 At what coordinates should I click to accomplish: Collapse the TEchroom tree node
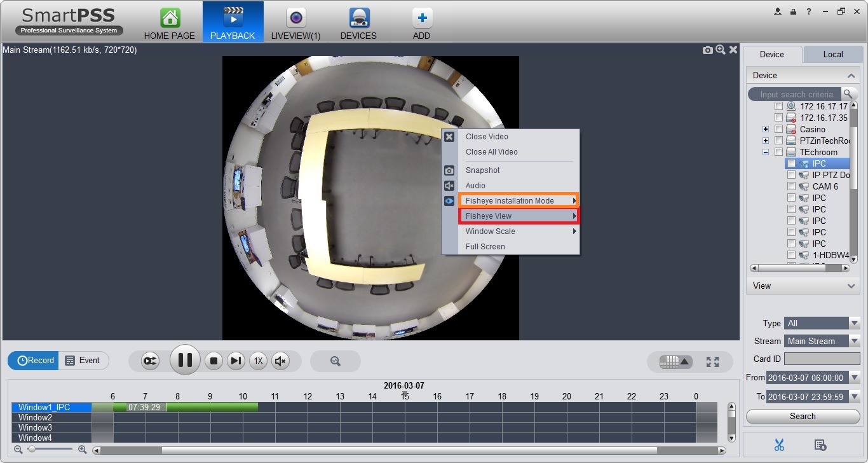point(766,152)
